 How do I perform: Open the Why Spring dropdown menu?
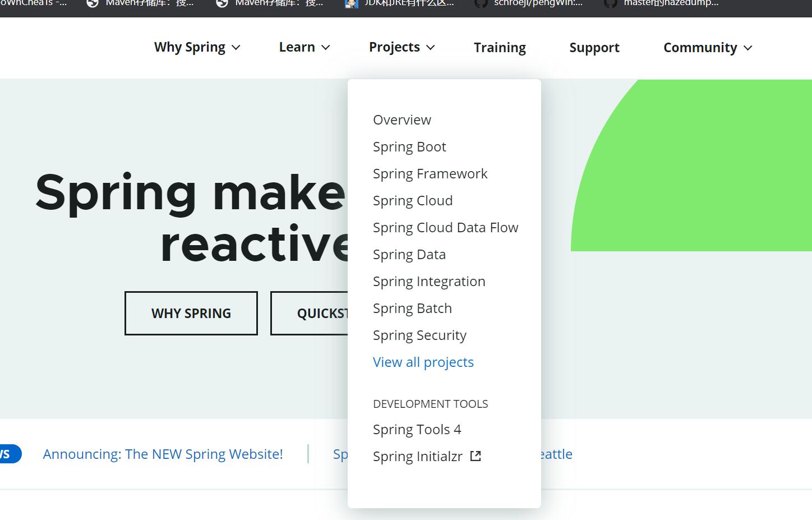click(x=197, y=47)
